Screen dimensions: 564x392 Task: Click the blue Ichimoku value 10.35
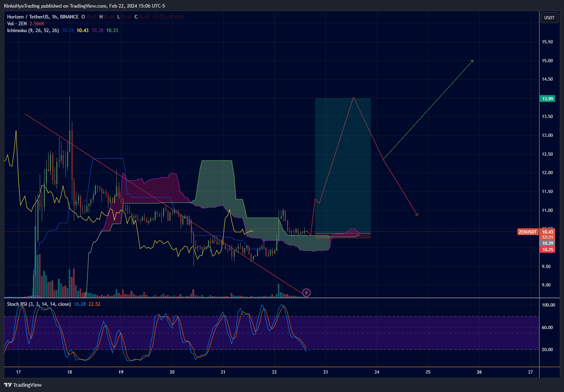[x=68, y=30]
